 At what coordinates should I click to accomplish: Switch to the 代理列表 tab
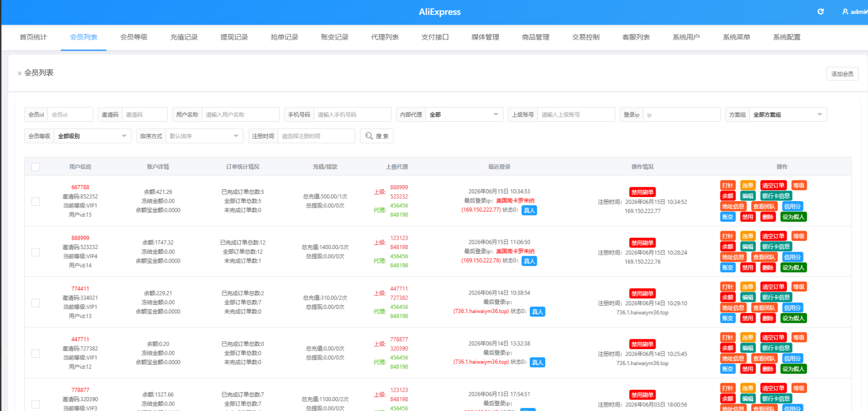[x=385, y=37]
